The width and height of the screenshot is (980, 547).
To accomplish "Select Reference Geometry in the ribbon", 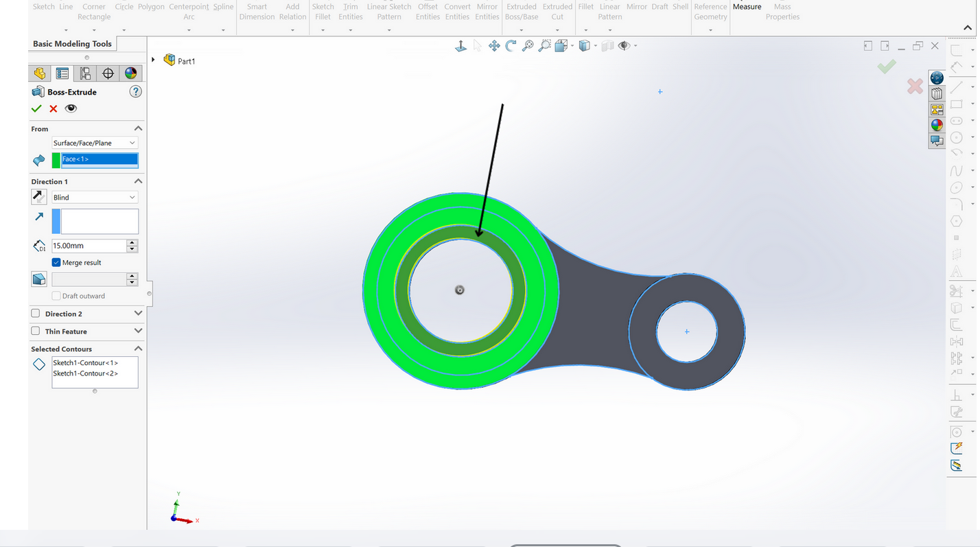I will (710, 12).
